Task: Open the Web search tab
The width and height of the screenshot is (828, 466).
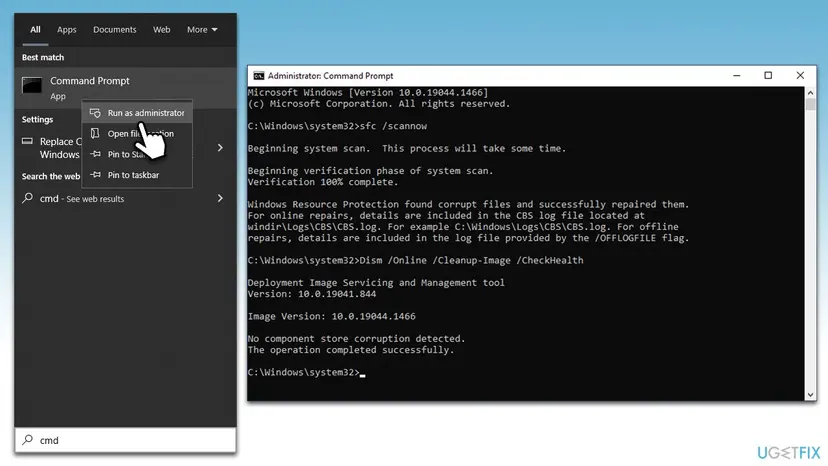Action: pos(162,30)
